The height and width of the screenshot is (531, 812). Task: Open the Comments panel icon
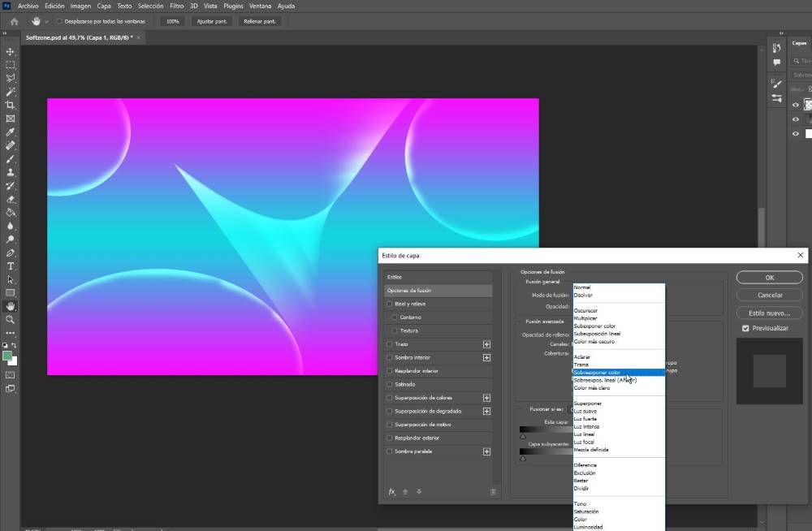(x=776, y=63)
